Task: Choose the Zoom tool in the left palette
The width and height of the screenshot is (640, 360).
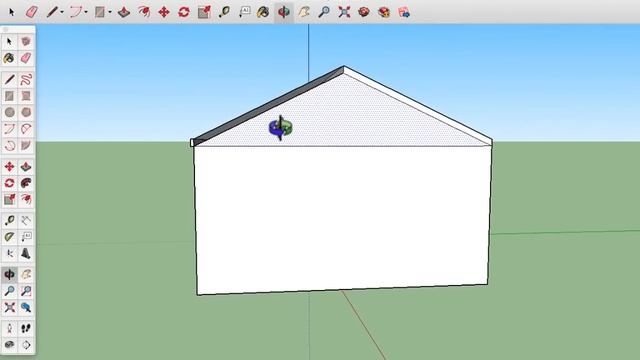Action: [10, 291]
